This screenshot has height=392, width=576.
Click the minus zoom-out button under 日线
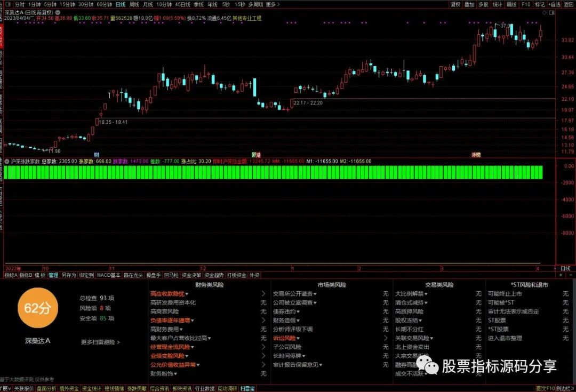tap(571, 275)
